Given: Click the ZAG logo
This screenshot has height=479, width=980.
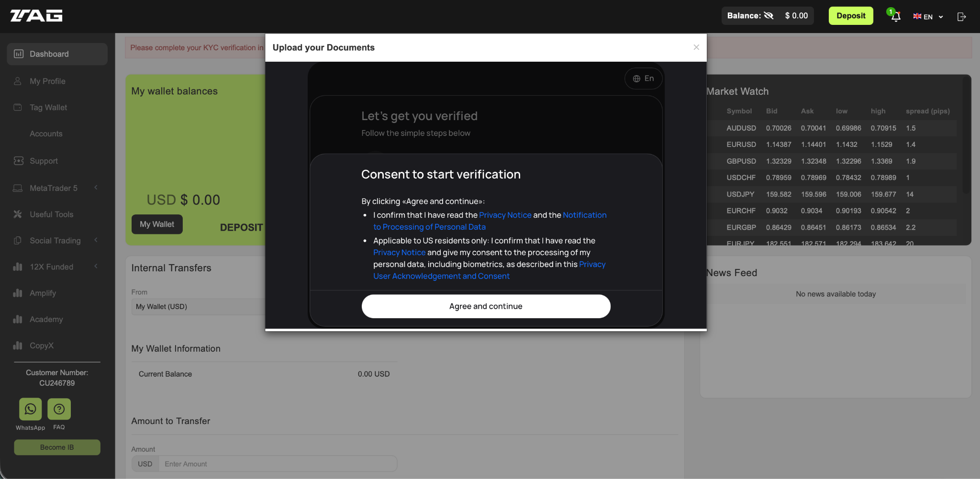Looking at the screenshot, I should (x=36, y=16).
